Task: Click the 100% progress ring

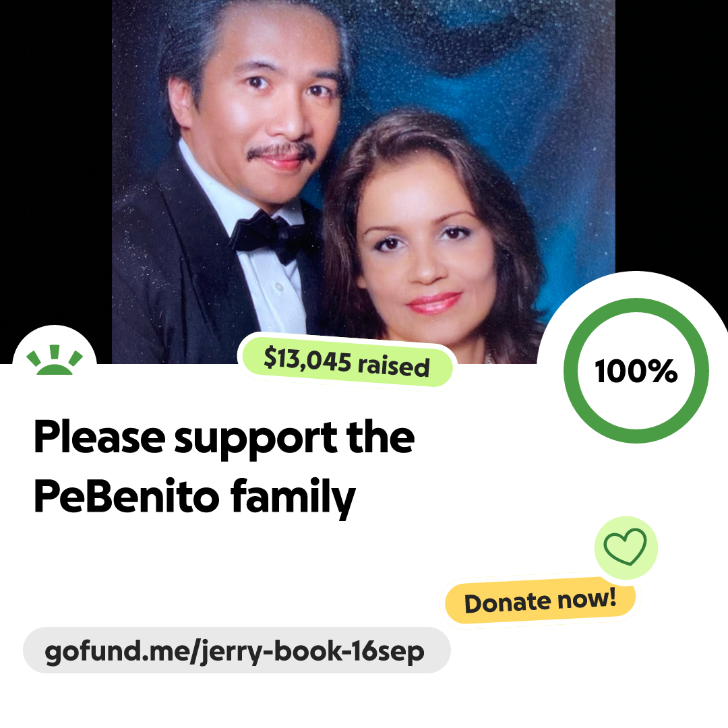Action: pyautogui.click(x=636, y=371)
